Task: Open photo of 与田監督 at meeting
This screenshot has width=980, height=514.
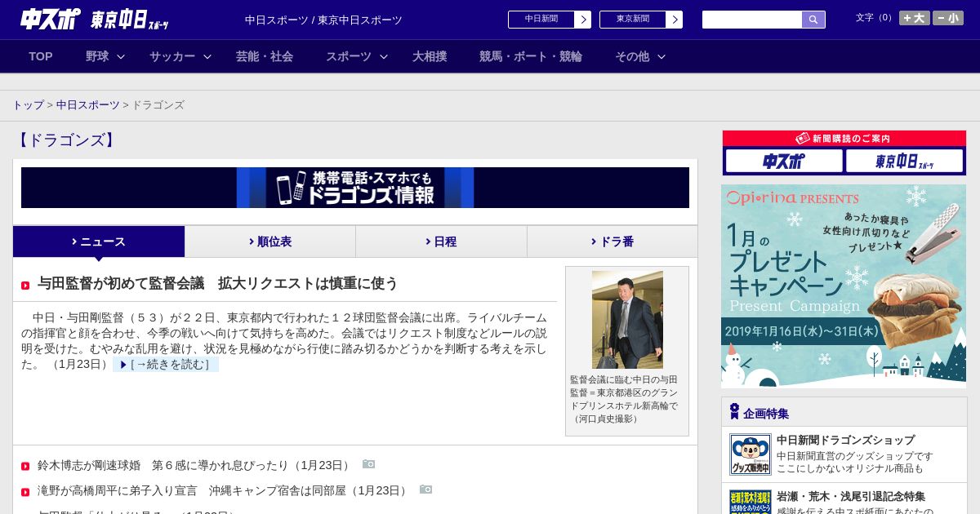Action: click(x=627, y=320)
